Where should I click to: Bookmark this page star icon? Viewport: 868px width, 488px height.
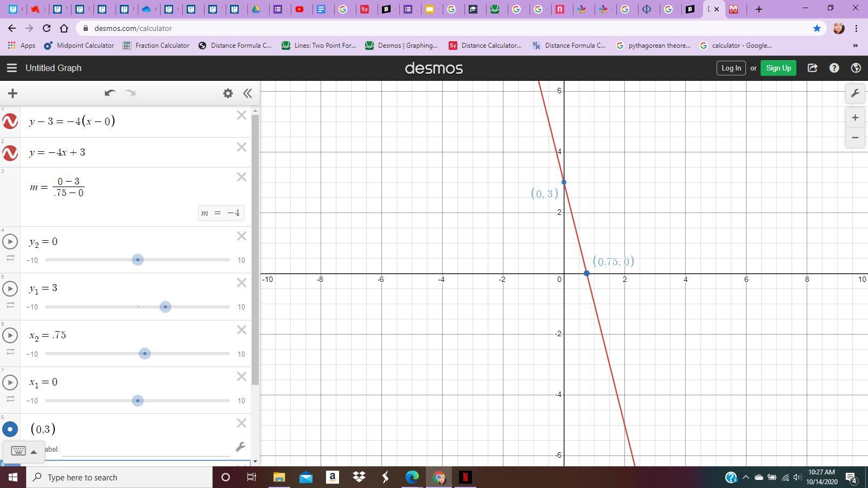pos(817,28)
